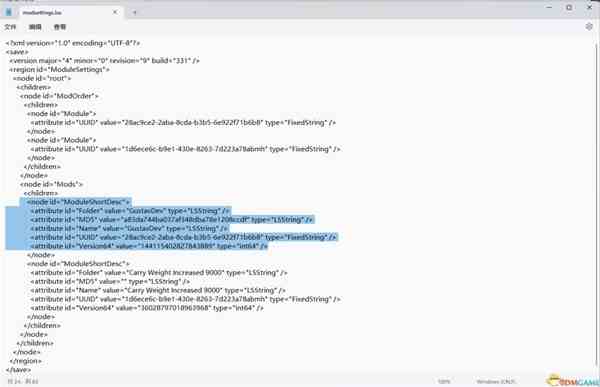Click the Windows (CRLF) line ending indicator

tap(496, 381)
